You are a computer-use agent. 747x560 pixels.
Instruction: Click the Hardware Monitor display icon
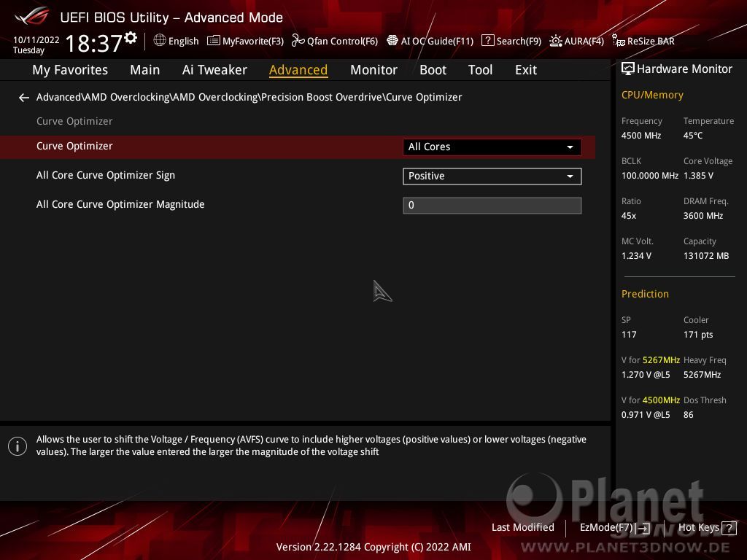628,69
